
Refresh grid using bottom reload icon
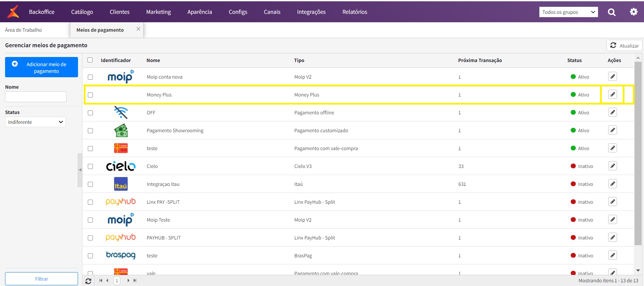(x=88, y=281)
